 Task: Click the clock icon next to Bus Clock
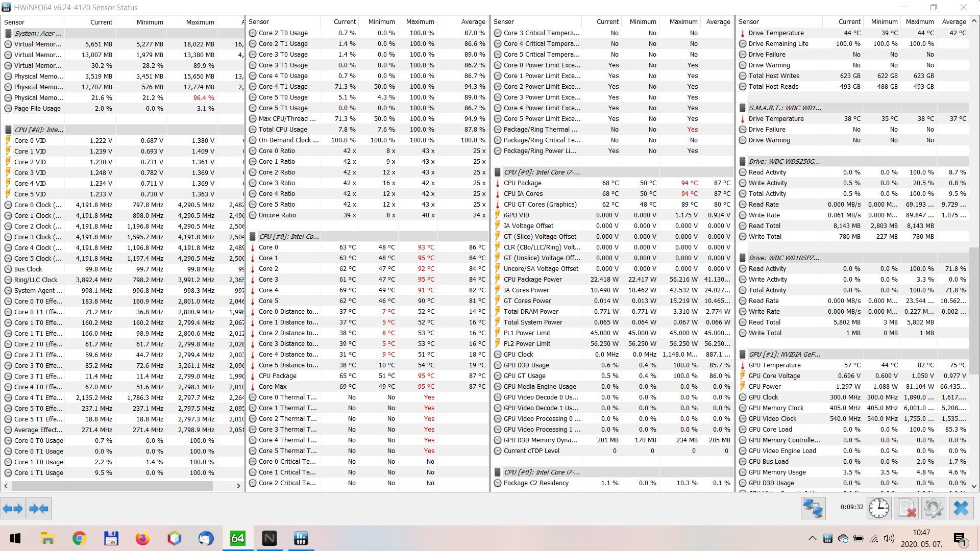point(8,269)
